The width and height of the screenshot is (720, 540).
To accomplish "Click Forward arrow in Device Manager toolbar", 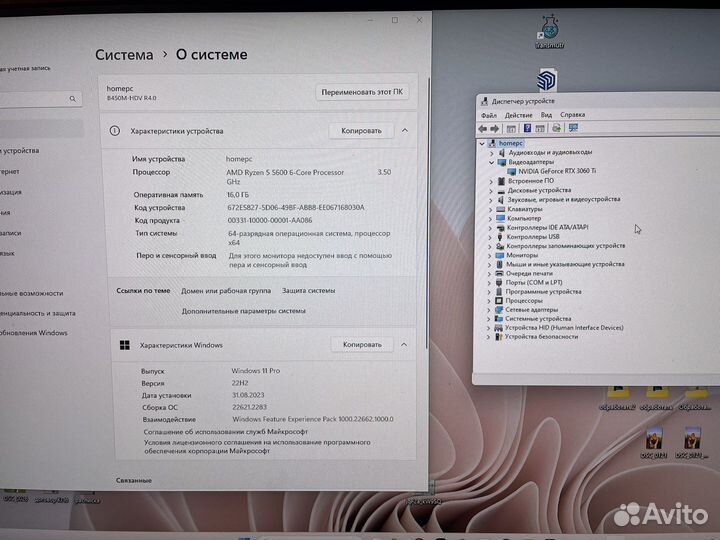I will click(x=495, y=129).
